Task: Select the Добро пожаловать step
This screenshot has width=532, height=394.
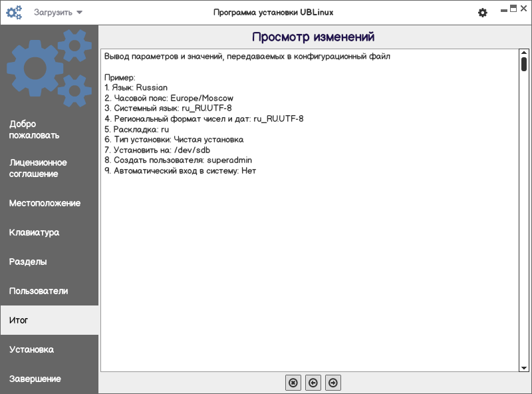Action: 49,130
